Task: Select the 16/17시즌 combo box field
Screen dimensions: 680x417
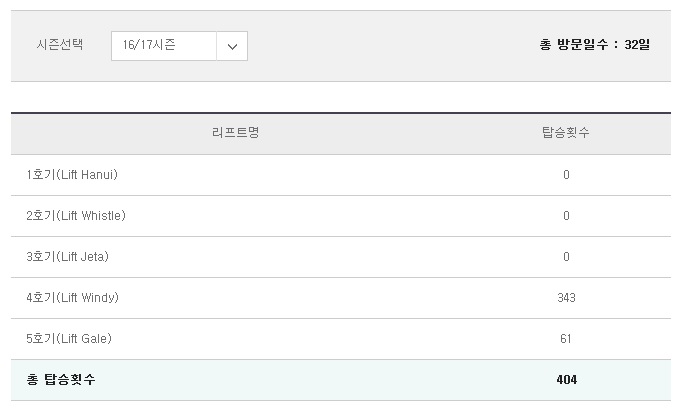Action: click(x=179, y=46)
